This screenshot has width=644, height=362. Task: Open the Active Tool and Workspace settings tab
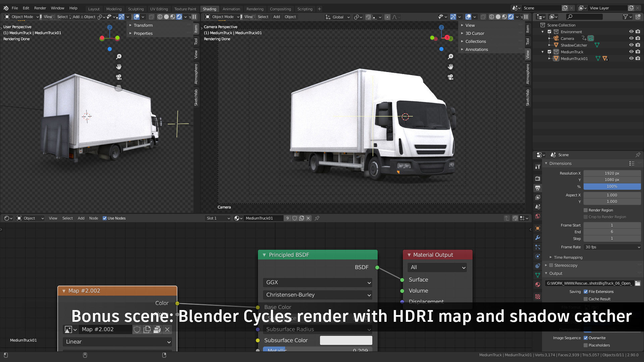[x=538, y=166]
